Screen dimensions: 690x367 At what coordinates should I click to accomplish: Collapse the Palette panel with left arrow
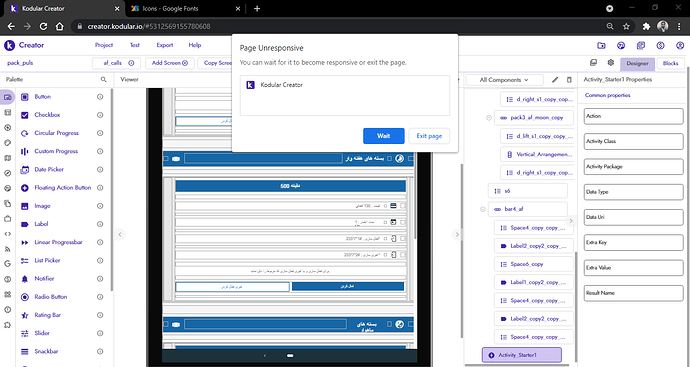119,235
